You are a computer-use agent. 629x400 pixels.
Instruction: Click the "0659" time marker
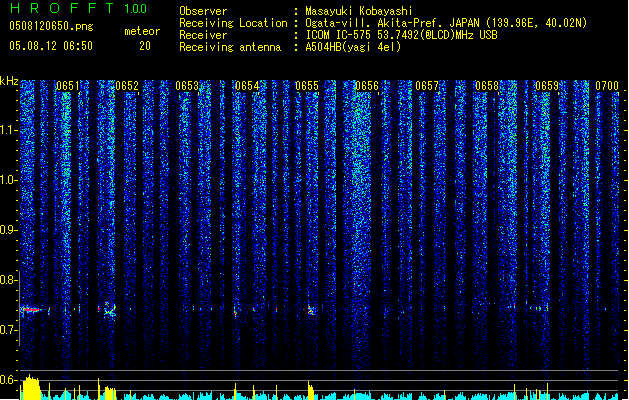(546, 86)
